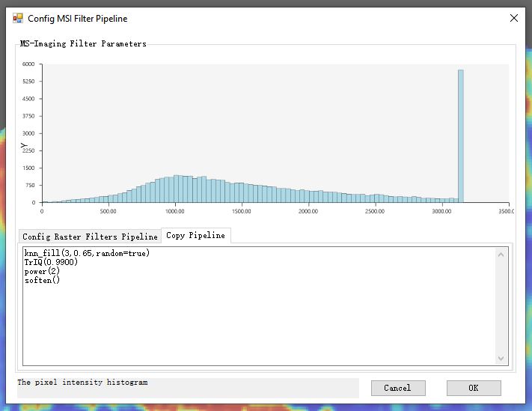532x411 pixels.
Task: Click the 2000.00 x-axis tick label
Action: tap(308, 211)
